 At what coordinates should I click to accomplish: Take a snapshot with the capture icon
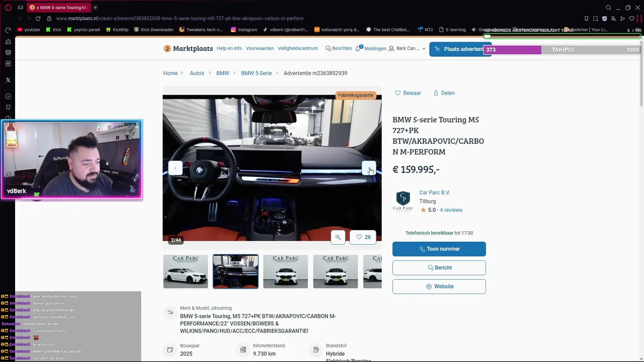(595, 19)
